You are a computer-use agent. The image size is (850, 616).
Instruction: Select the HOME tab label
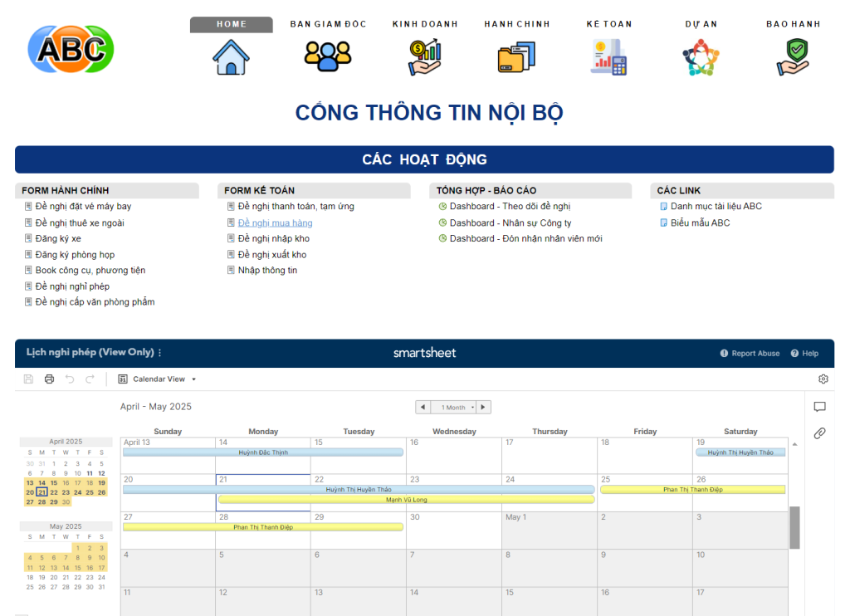point(231,25)
